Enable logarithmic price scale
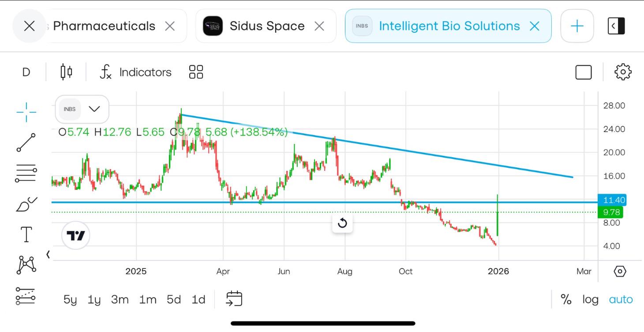The width and height of the screenshot is (644, 332). pos(590,299)
